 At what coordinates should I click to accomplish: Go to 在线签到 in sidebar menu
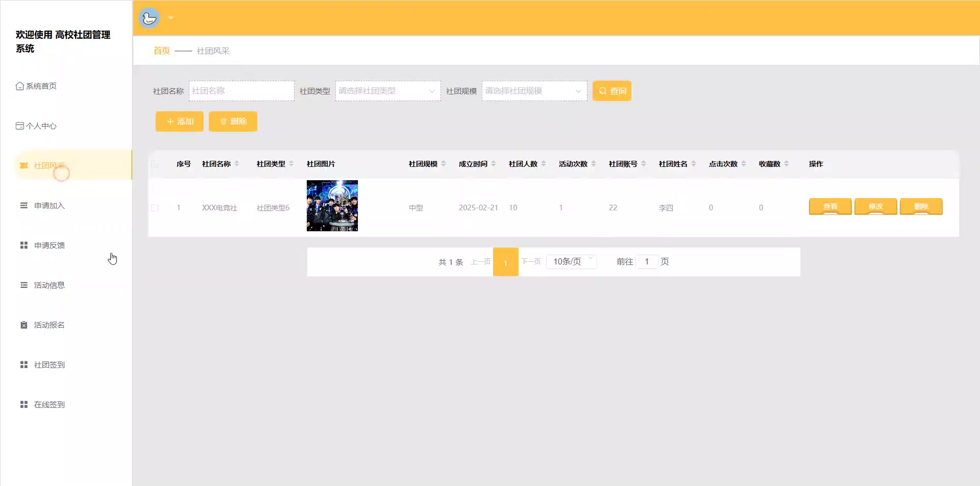[x=49, y=405]
